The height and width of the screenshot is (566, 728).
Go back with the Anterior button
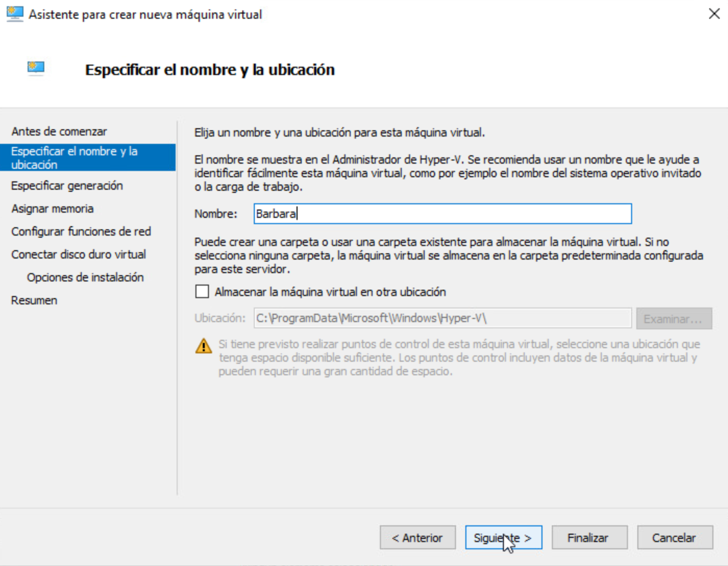point(417,538)
